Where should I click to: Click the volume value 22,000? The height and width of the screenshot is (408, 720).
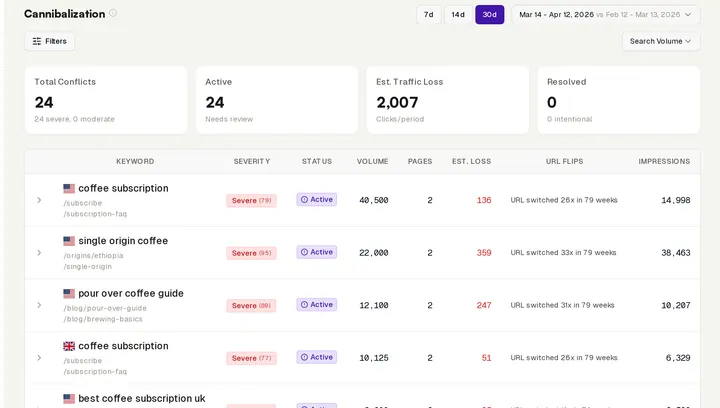[374, 253]
